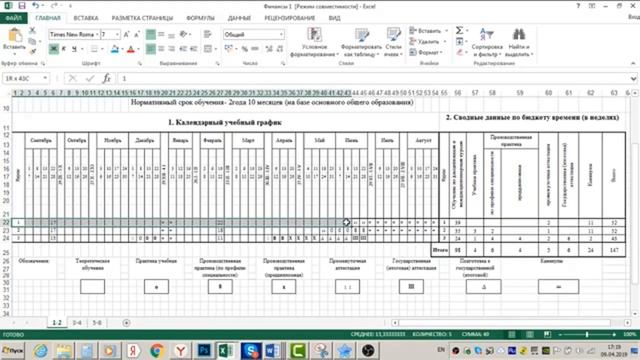Viewport: 640px width, 360px height.
Task: Open the ФАЙЛ tab
Action: coord(13,18)
